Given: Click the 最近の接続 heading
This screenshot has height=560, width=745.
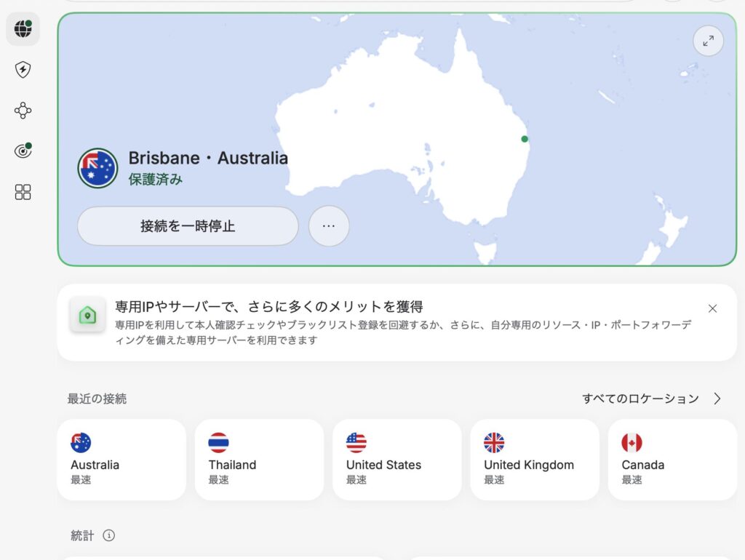Looking at the screenshot, I should (97, 399).
